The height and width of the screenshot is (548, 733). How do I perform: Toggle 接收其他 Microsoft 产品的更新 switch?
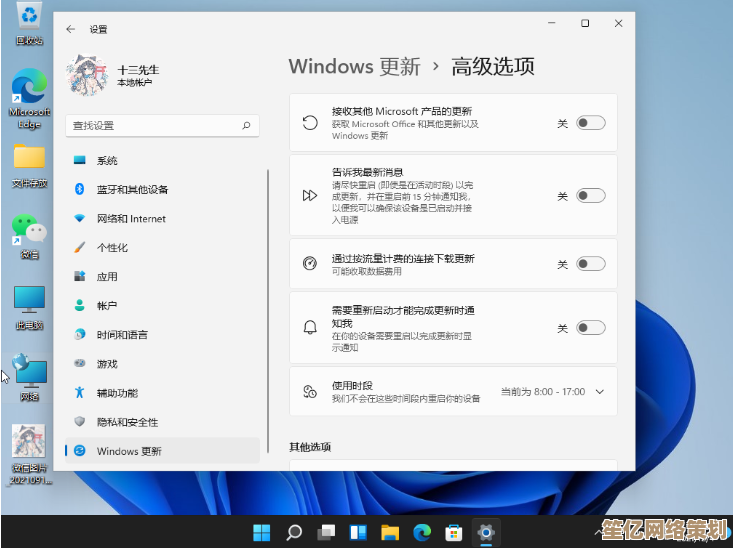[590, 123]
